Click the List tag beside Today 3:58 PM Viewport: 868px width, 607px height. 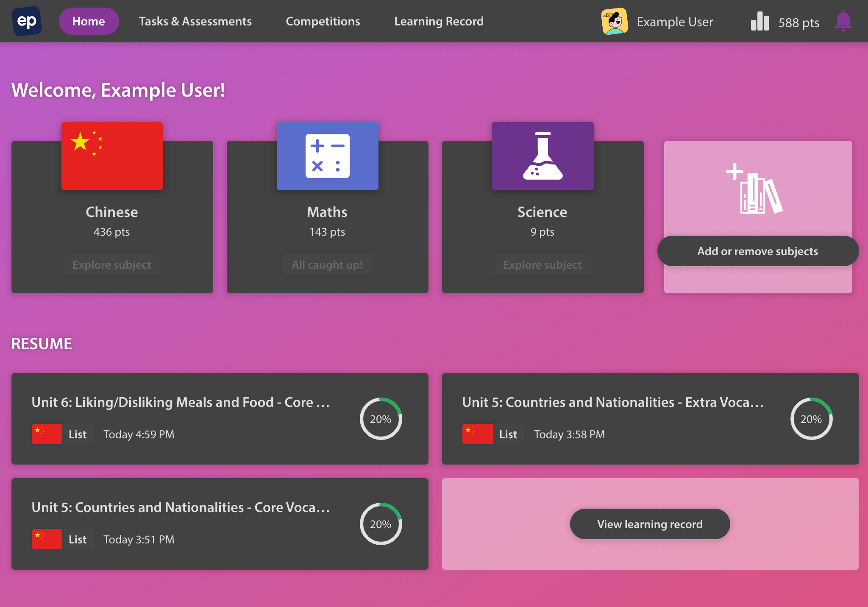[x=509, y=434]
